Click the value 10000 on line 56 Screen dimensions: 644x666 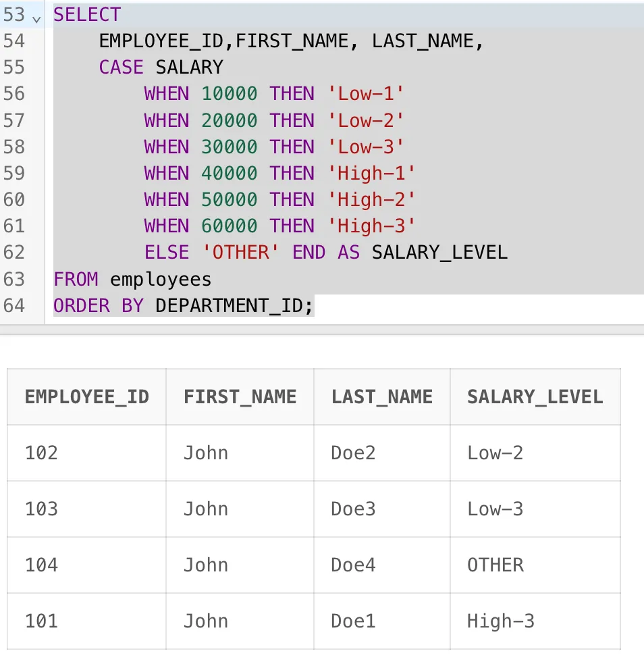[230, 94]
